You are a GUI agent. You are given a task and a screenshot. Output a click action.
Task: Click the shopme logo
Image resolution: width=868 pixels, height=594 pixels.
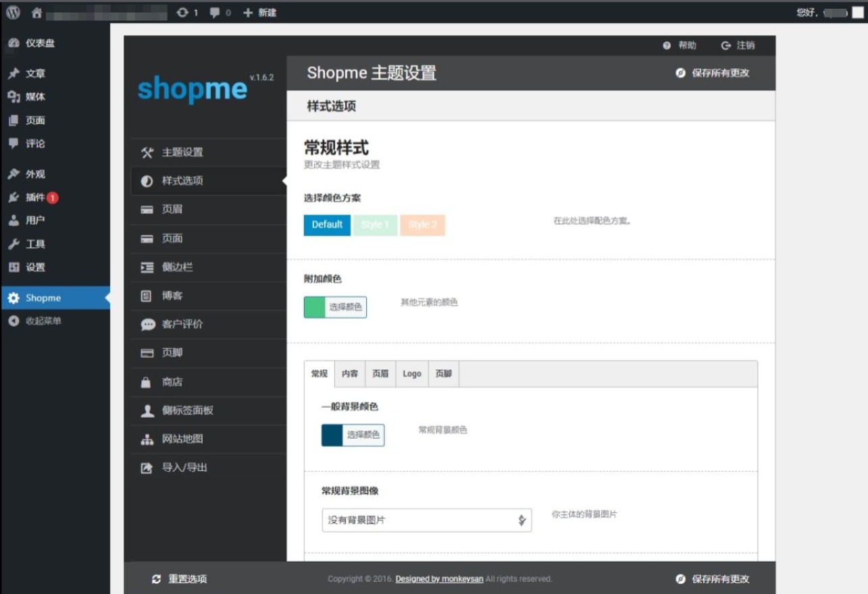[x=193, y=90]
